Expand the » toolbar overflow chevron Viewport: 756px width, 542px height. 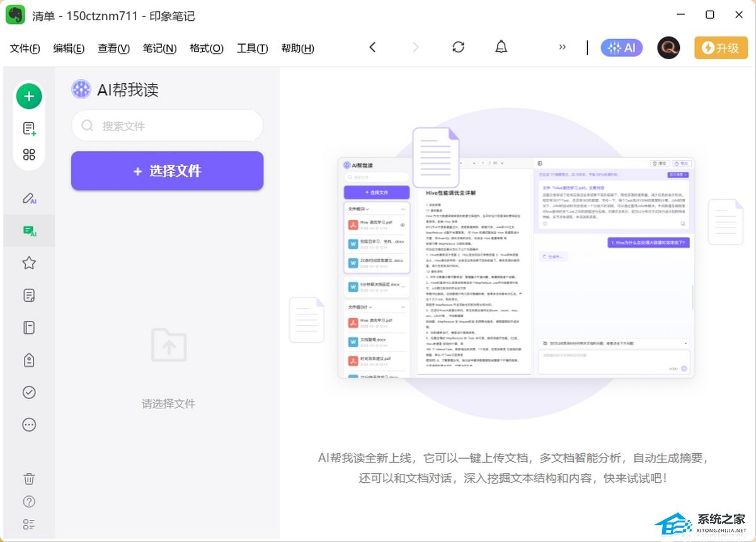563,47
